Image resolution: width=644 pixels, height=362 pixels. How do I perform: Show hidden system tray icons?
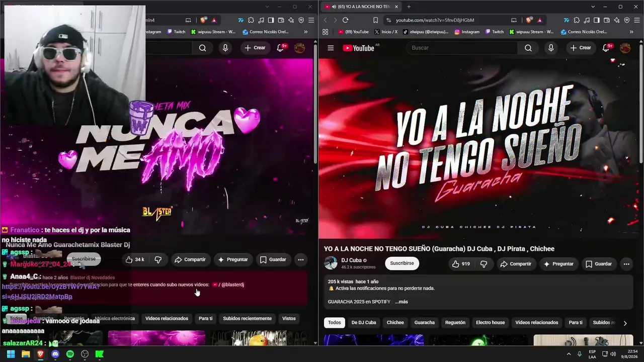coord(569,354)
